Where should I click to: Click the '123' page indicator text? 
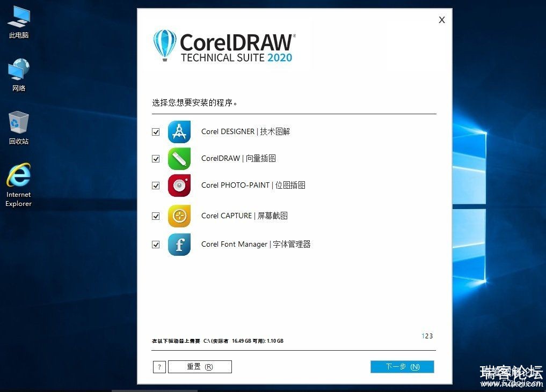427,336
